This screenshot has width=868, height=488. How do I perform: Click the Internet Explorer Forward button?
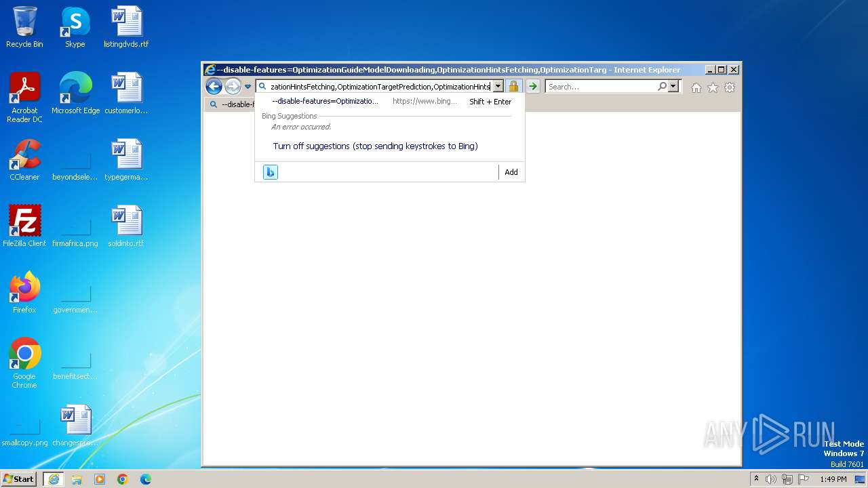233,86
